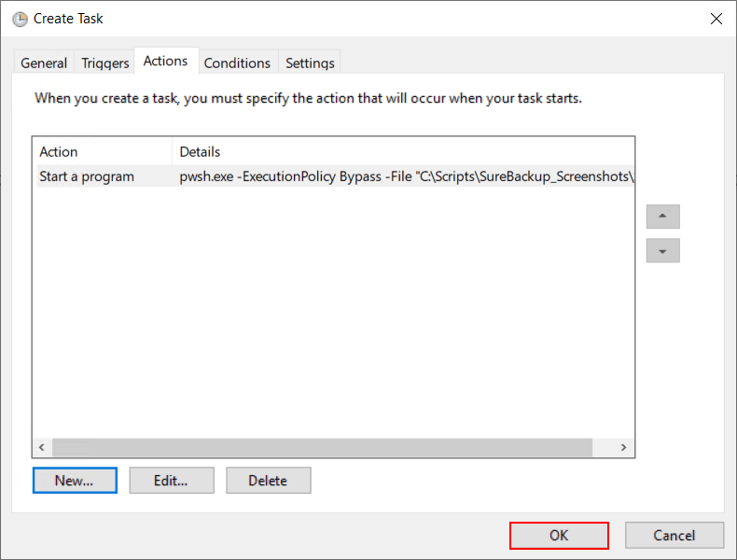
Task: Switch to the General tab
Action: pyautogui.click(x=44, y=63)
